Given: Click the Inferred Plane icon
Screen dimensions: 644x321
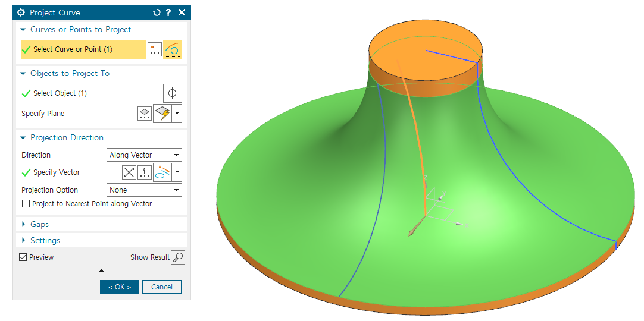Looking at the screenshot, I should [x=162, y=114].
